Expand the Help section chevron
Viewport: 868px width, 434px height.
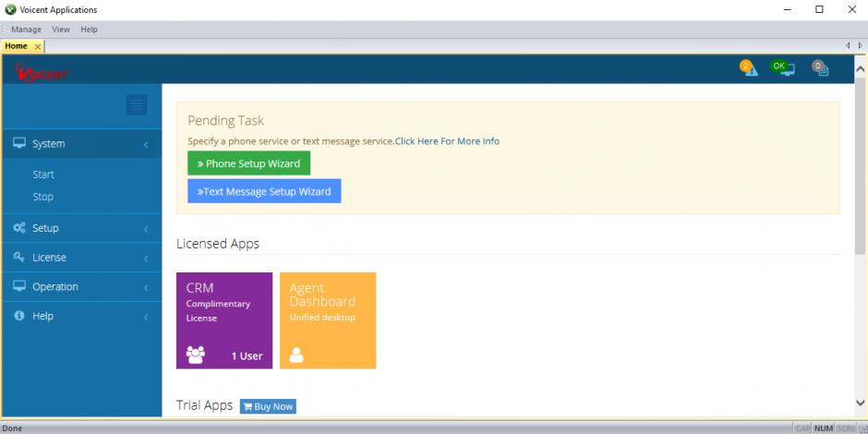pyautogui.click(x=146, y=317)
